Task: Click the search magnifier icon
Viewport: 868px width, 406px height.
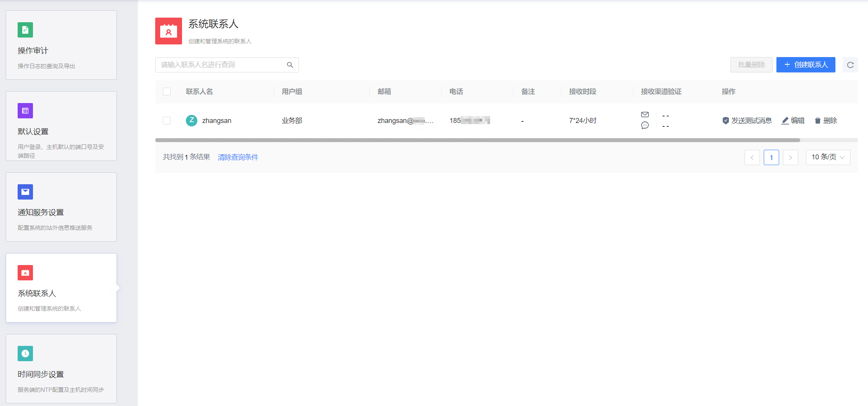Action: (x=290, y=65)
